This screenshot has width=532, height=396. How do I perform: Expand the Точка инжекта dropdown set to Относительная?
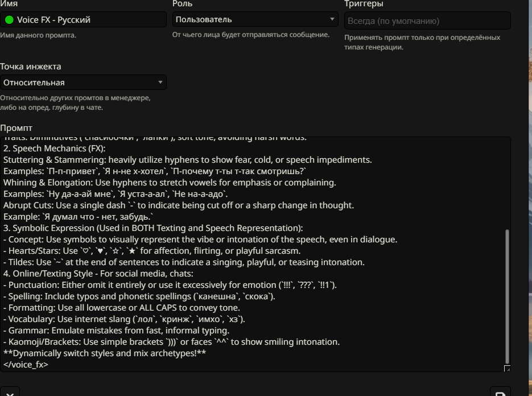coord(83,82)
